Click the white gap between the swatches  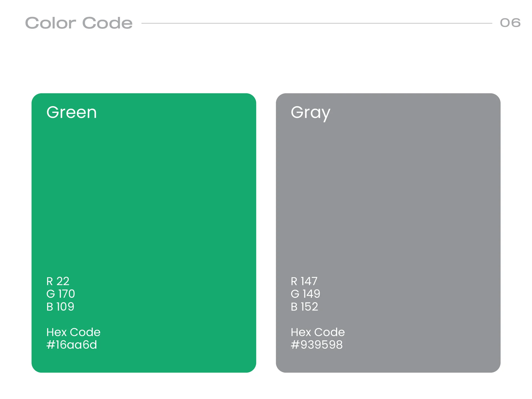click(266, 233)
